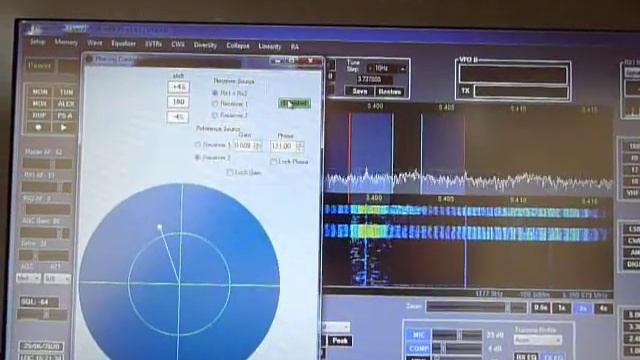Toggle the TUN button
This screenshot has width=640, height=360.
66,92
